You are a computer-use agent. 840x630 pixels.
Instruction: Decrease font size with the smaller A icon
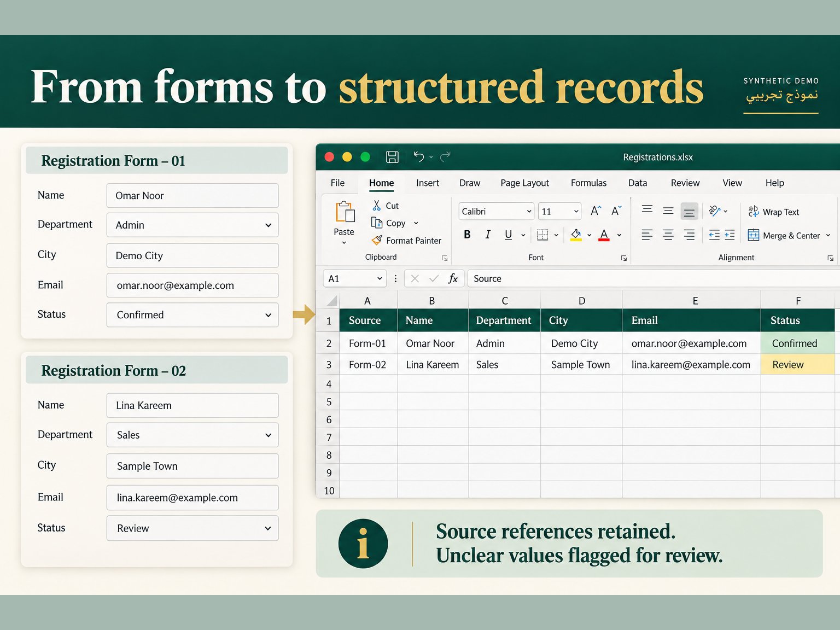(x=616, y=211)
